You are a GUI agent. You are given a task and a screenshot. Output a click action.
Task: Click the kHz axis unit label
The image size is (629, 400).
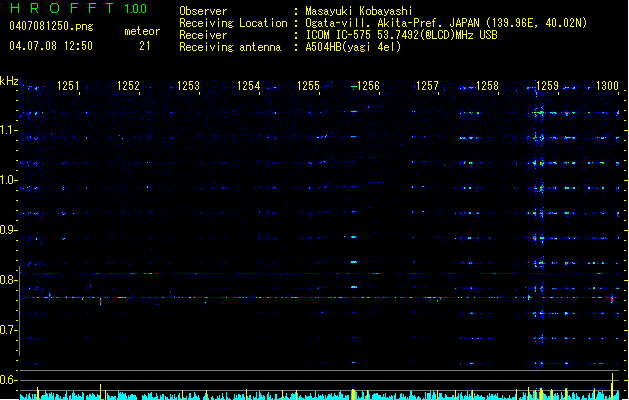[9, 81]
